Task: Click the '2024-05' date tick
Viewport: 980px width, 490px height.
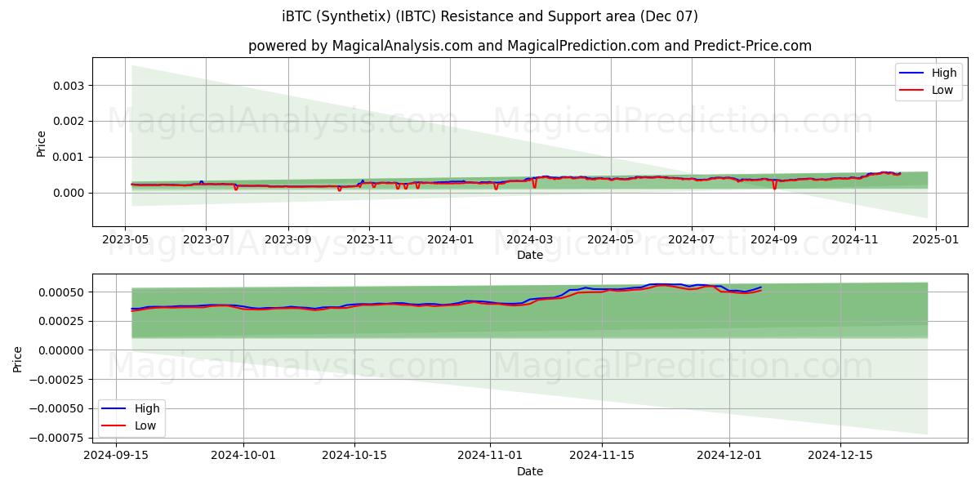Action: pos(611,240)
